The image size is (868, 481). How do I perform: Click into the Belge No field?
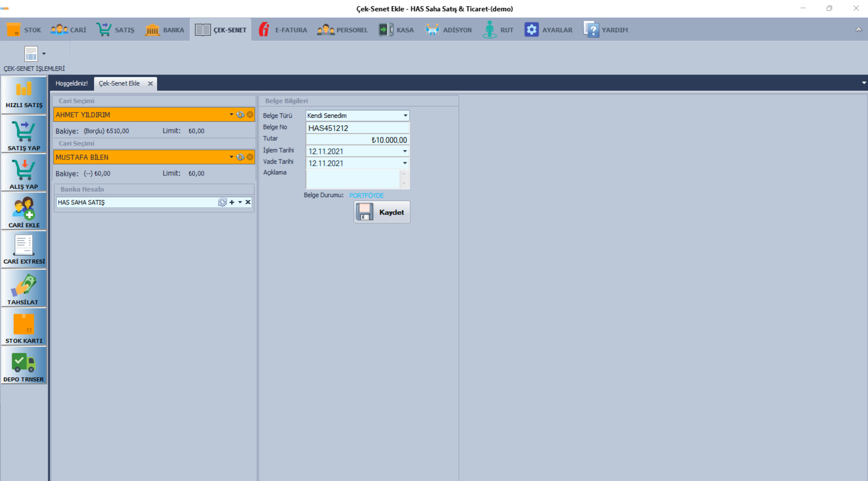tap(357, 128)
